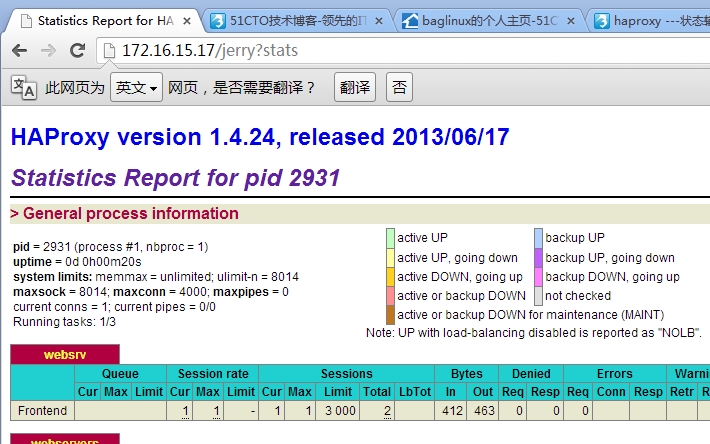Click the MAINT brown legend swatch
710x444 pixels.
[390, 315]
